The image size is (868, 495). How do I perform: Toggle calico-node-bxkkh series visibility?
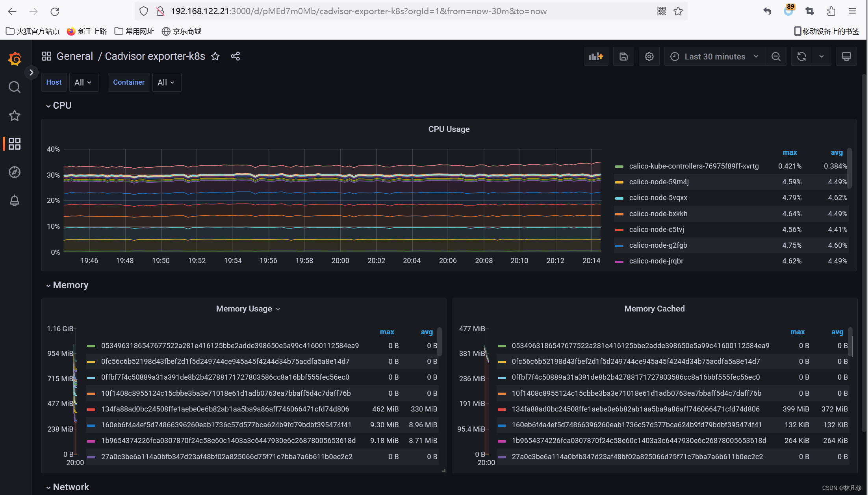coord(658,214)
